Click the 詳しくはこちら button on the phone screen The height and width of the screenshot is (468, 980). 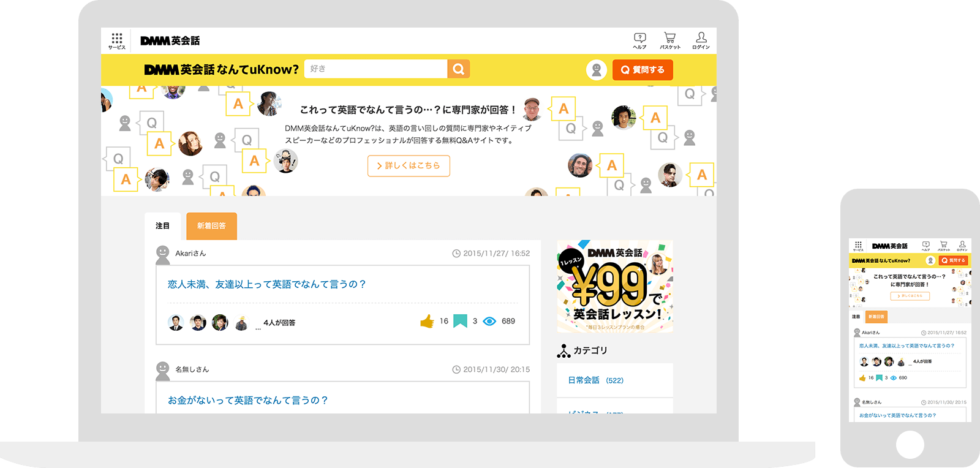pos(910,296)
